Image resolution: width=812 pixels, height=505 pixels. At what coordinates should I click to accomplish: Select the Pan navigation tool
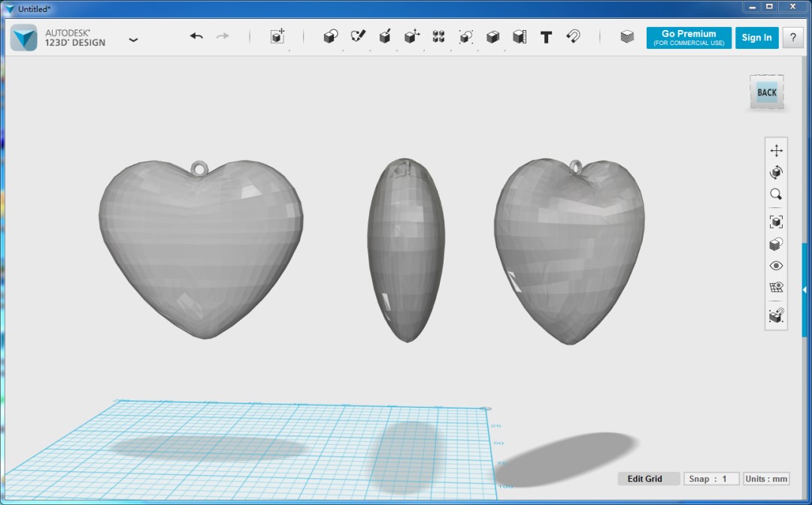[x=776, y=150]
